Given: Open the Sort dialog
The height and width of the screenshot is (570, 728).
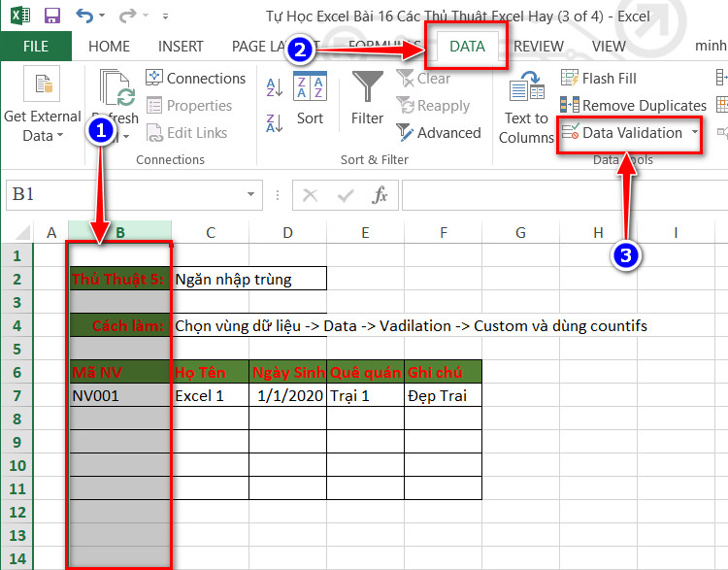Looking at the screenshot, I should tap(311, 99).
